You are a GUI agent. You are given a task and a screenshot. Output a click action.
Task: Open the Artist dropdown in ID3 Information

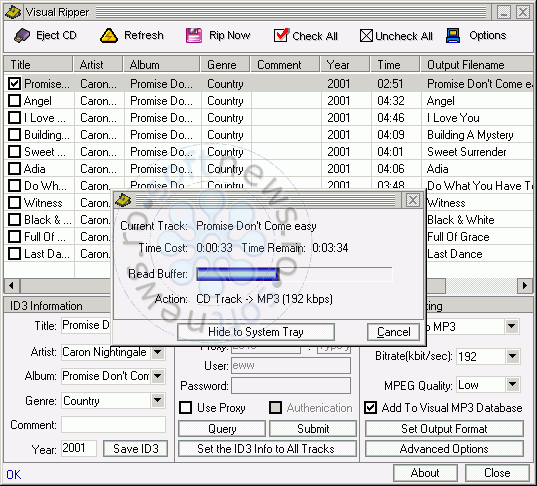pos(158,352)
